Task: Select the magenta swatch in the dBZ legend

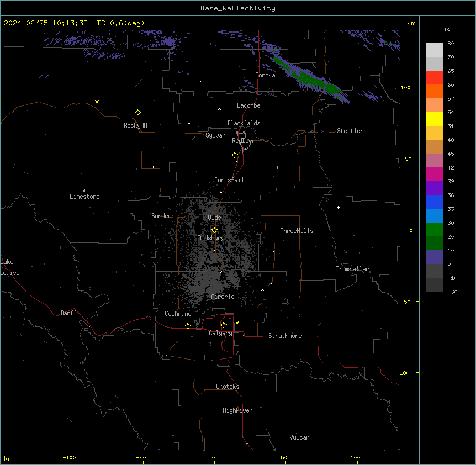Action: [434, 174]
